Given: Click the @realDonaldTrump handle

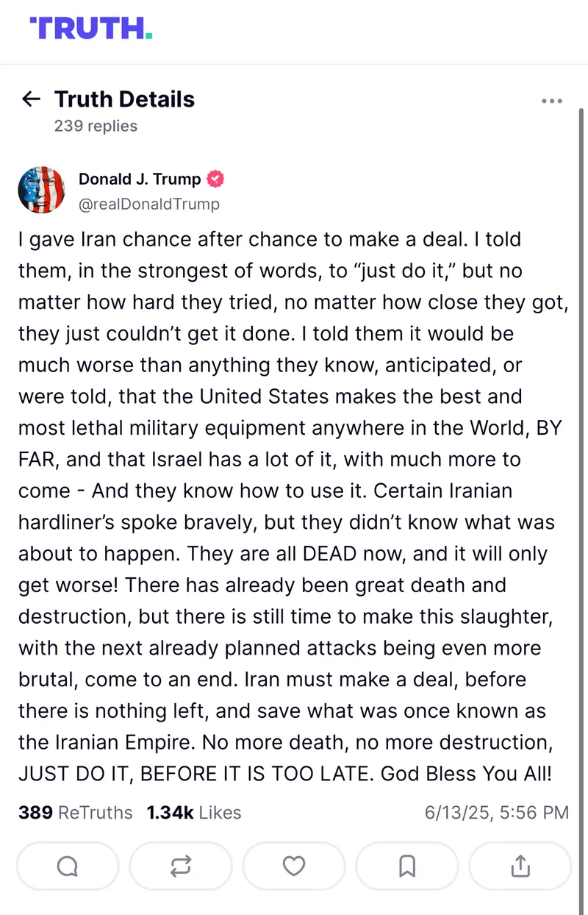Looking at the screenshot, I should pyautogui.click(x=149, y=204).
